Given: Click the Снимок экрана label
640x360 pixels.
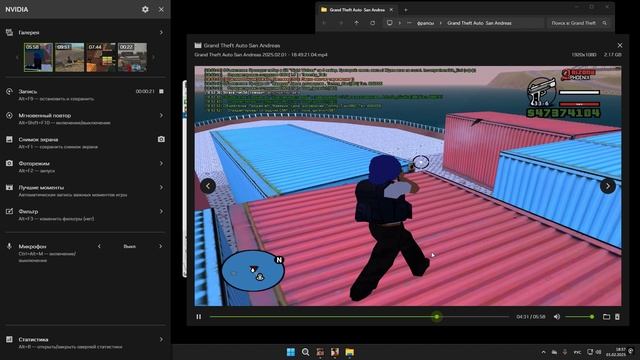Looking at the screenshot, I should tap(38, 140).
